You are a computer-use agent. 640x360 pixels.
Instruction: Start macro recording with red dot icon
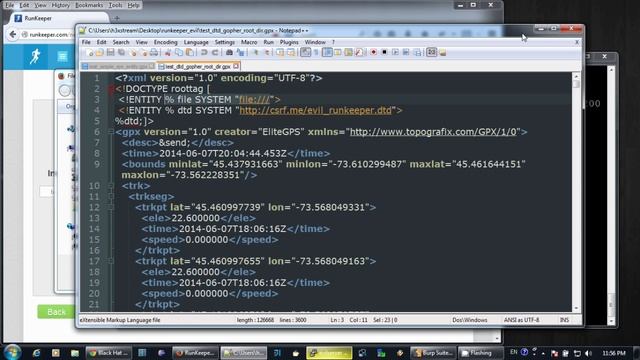click(373, 53)
